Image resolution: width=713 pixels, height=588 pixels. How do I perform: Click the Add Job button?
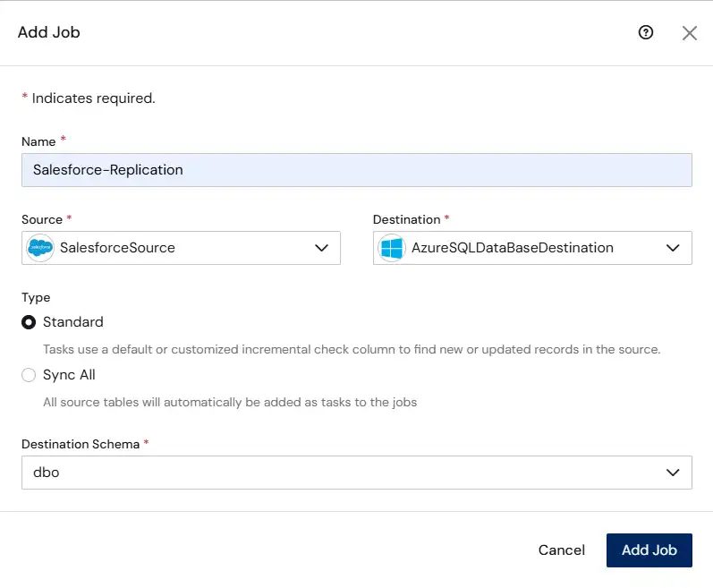pos(649,550)
